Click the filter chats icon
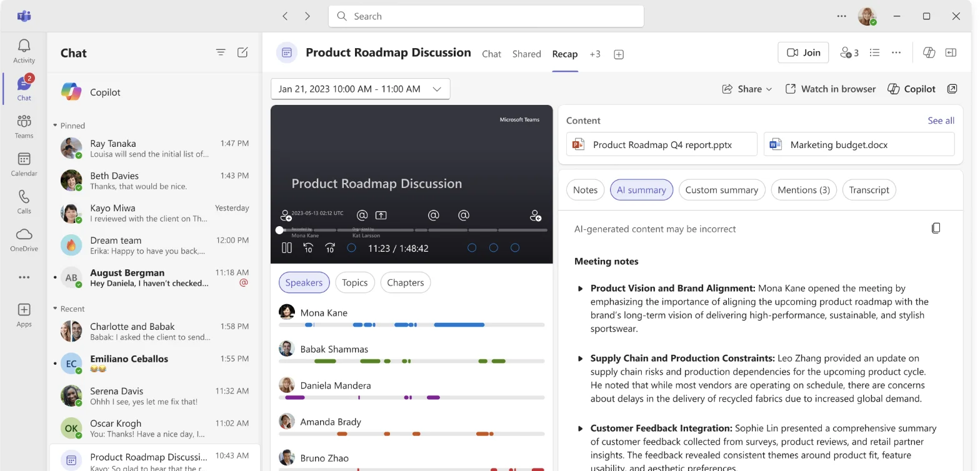 coord(221,52)
